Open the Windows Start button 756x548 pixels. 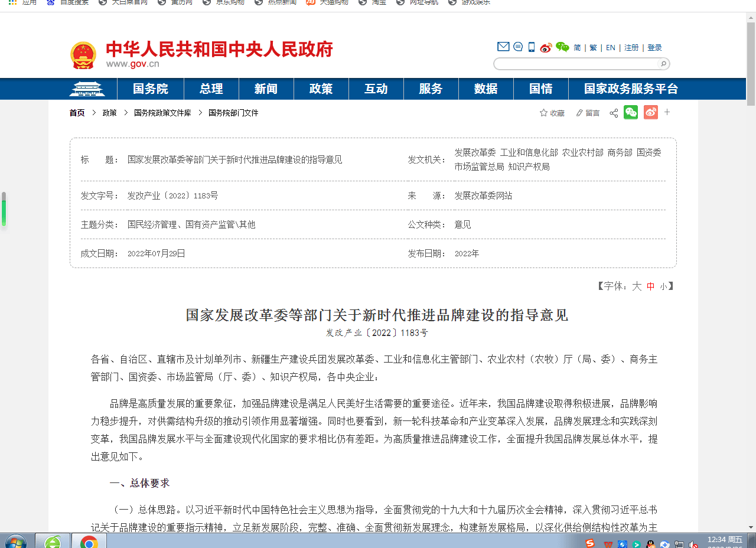click(x=16, y=542)
